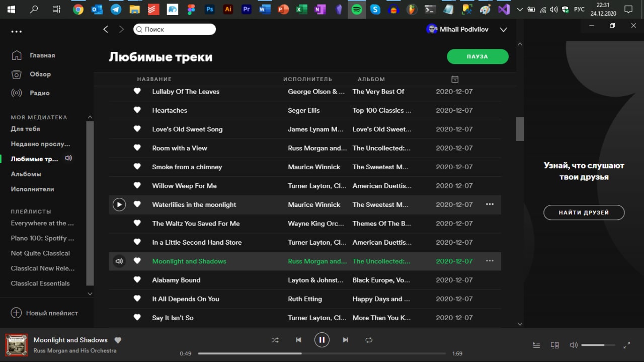Skip to next track
Screen dimensions: 644x362
coord(345,340)
